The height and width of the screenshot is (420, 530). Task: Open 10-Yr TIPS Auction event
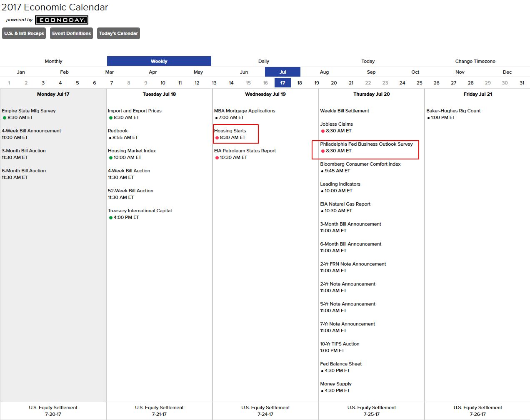(340, 344)
